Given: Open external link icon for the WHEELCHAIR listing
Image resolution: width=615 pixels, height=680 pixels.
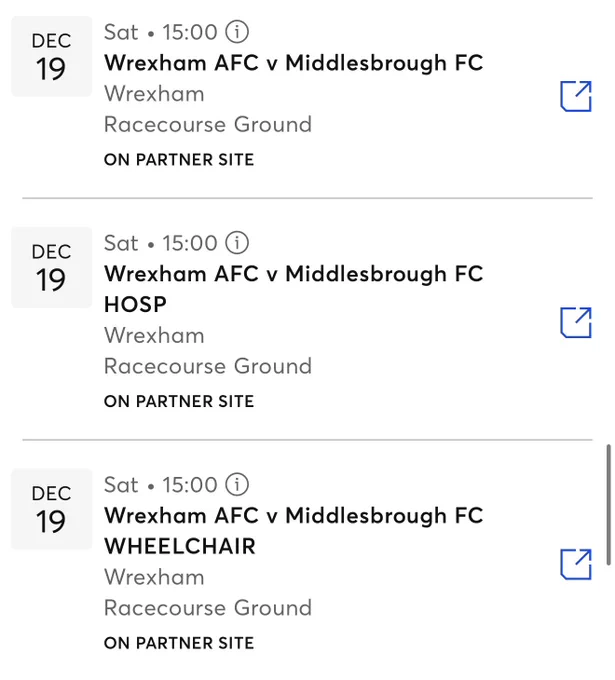Looking at the screenshot, I should coord(576,564).
